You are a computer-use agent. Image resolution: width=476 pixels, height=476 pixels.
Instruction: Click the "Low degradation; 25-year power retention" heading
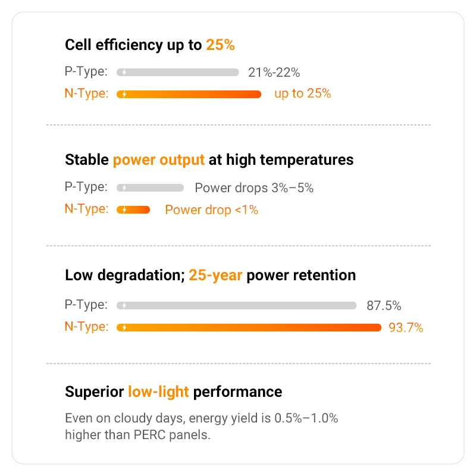(x=210, y=275)
